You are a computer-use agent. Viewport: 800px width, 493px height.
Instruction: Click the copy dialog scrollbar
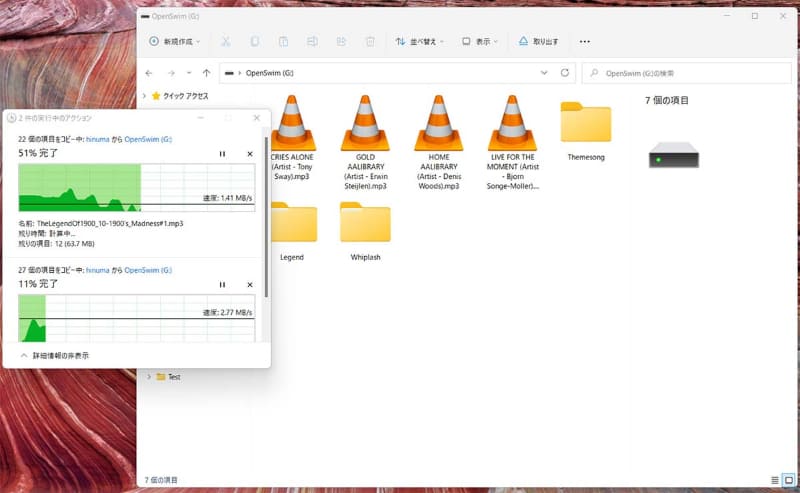click(266, 217)
